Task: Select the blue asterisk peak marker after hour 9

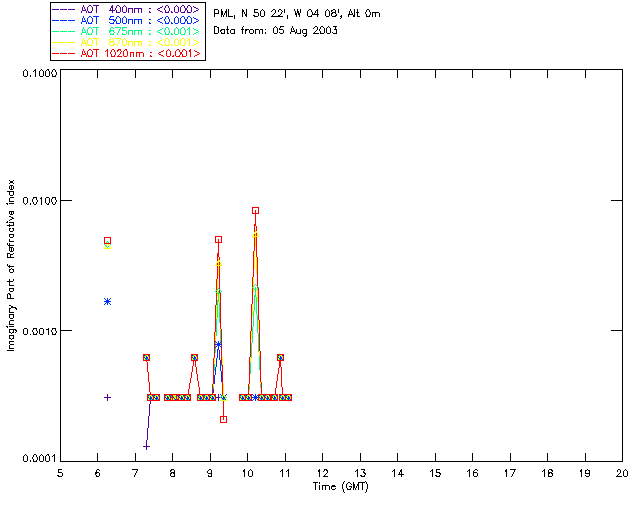Action: coord(218,345)
